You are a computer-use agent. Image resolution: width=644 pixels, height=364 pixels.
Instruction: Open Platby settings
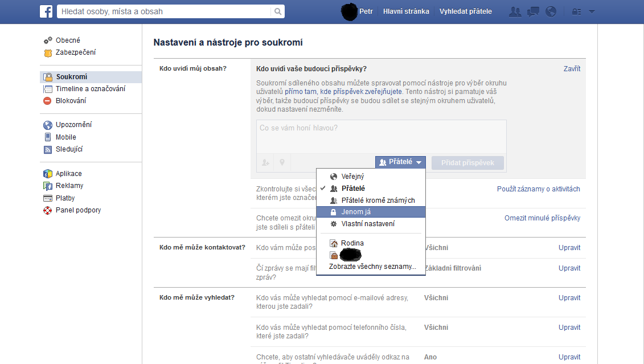coord(65,198)
